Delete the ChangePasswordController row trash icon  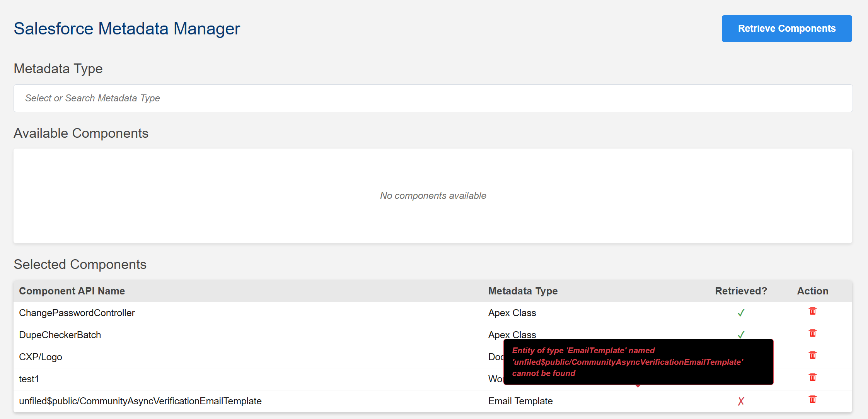tap(812, 311)
